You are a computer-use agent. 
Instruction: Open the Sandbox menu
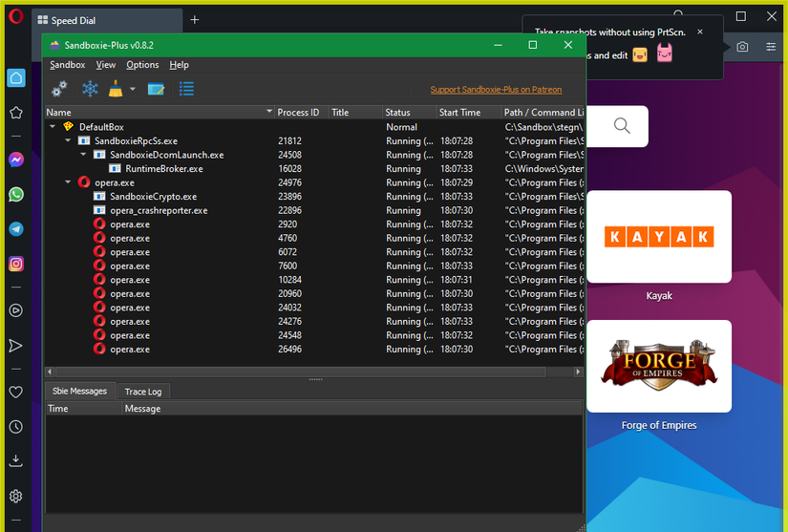[x=67, y=65]
